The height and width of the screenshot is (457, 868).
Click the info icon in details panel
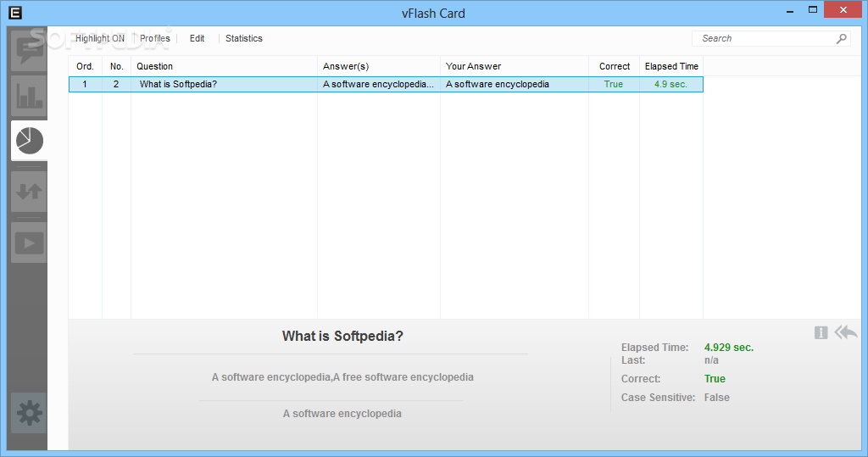tap(821, 332)
